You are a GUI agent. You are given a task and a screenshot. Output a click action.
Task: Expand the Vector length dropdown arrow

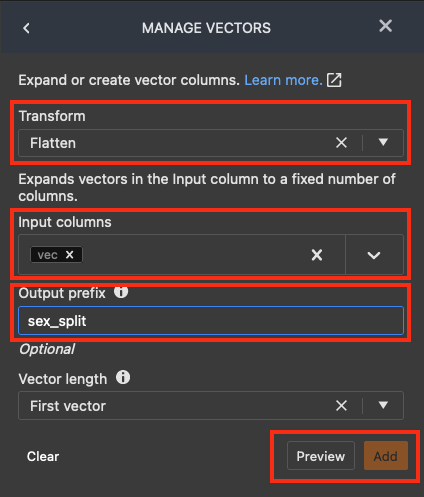pyautogui.click(x=383, y=405)
